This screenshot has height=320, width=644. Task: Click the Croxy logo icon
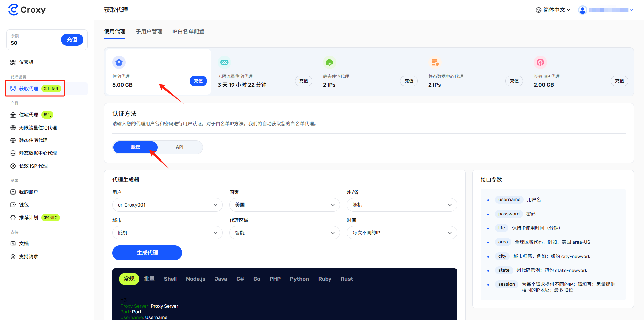coord(13,10)
